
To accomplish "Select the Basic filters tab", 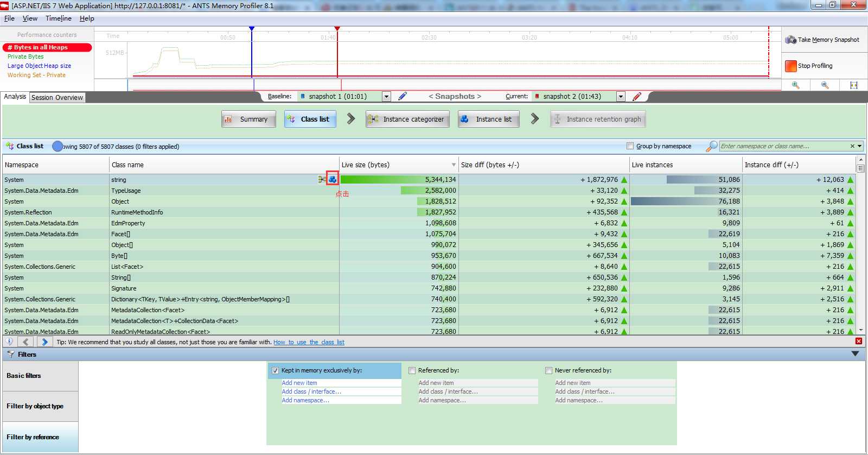I will pyautogui.click(x=40, y=376).
